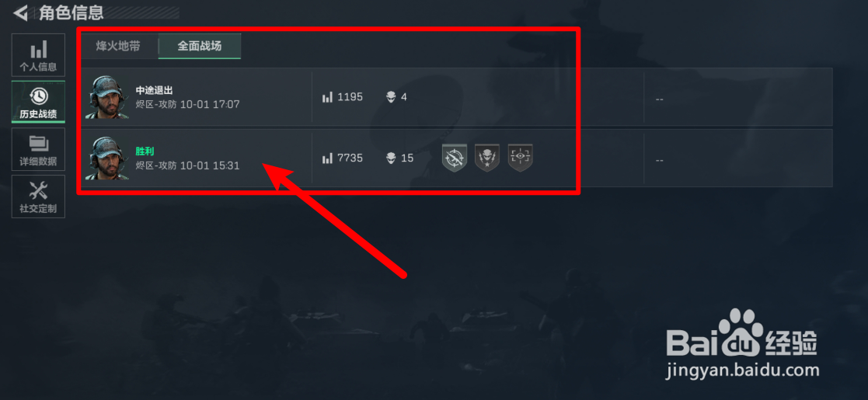Open the 个人信息 sidebar section

38,55
